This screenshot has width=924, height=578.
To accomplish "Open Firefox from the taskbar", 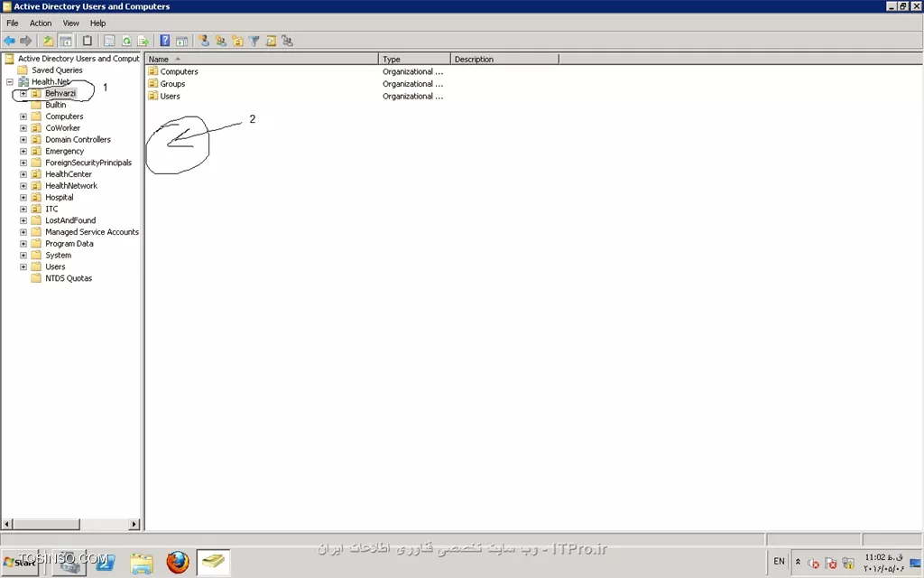I will click(178, 562).
